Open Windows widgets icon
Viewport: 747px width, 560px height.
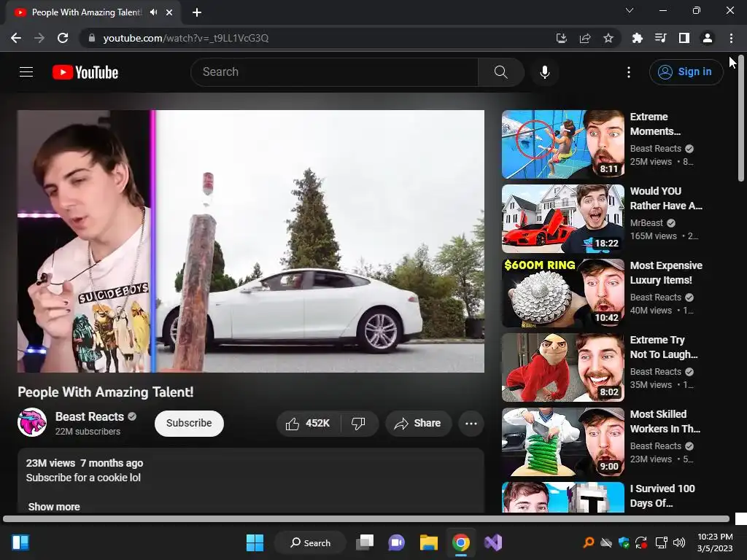[20, 542]
